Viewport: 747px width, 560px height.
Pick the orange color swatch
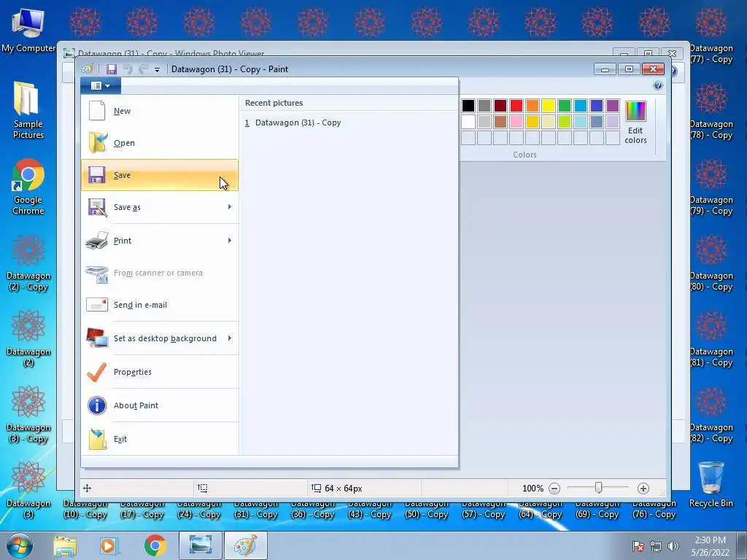coord(533,106)
